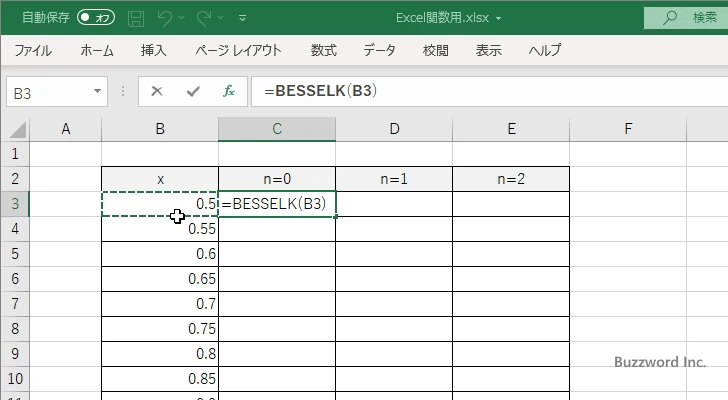Open the 表示 tab
This screenshot has width=728, height=400.
[x=488, y=50]
